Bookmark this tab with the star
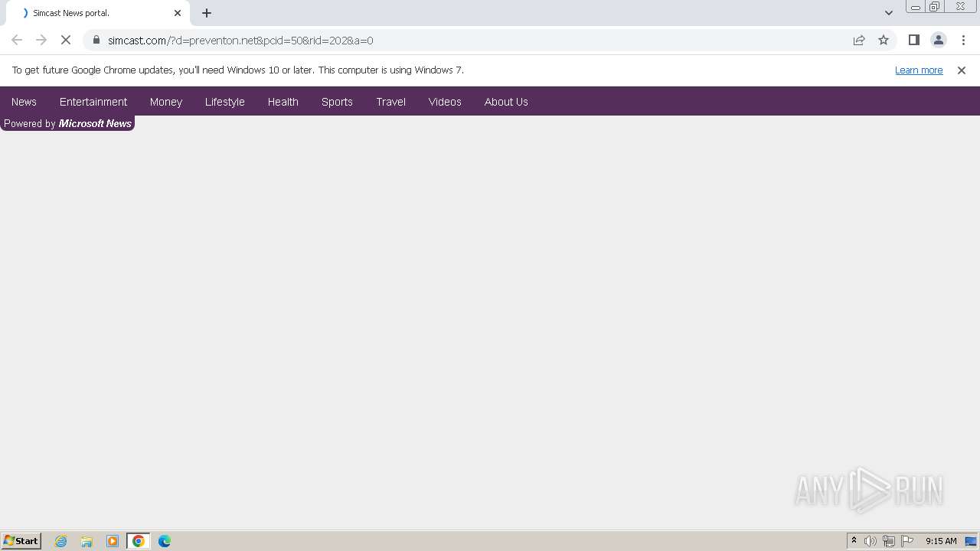This screenshot has height=551, width=980. 884,40
